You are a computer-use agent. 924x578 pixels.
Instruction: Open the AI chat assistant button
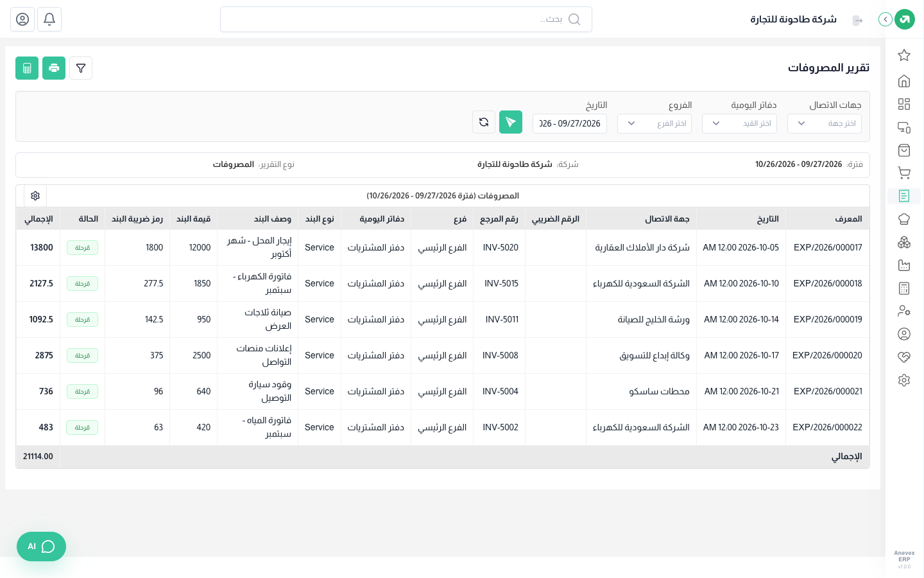(41, 547)
